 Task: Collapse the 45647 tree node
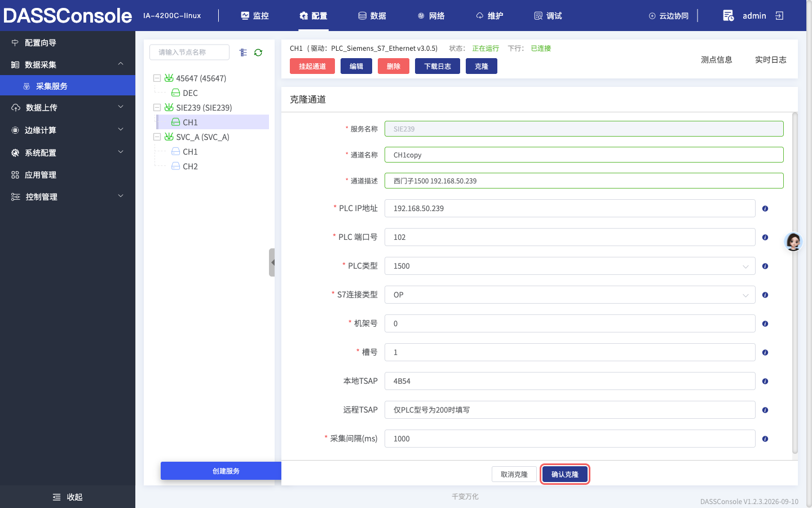tap(157, 78)
